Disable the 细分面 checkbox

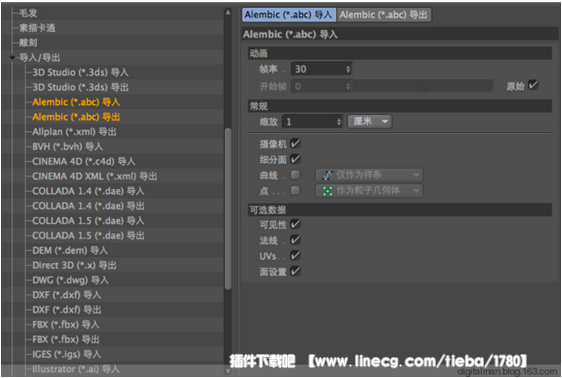[295, 159]
